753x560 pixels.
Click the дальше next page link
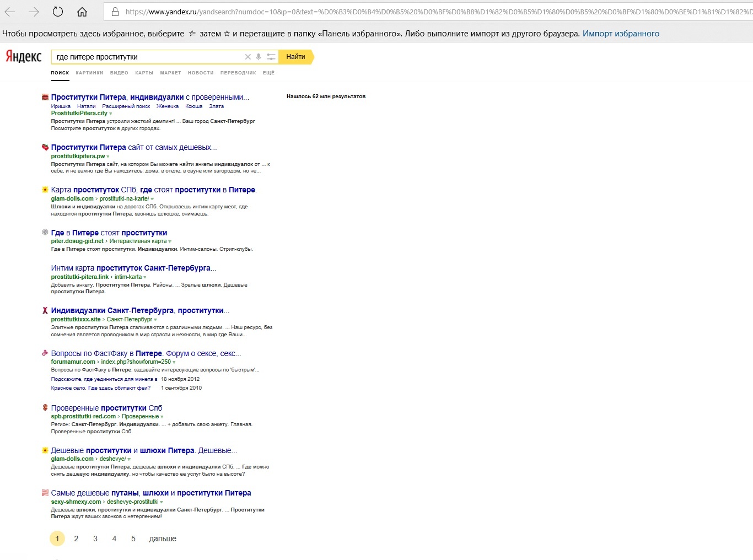(x=163, y=539)
